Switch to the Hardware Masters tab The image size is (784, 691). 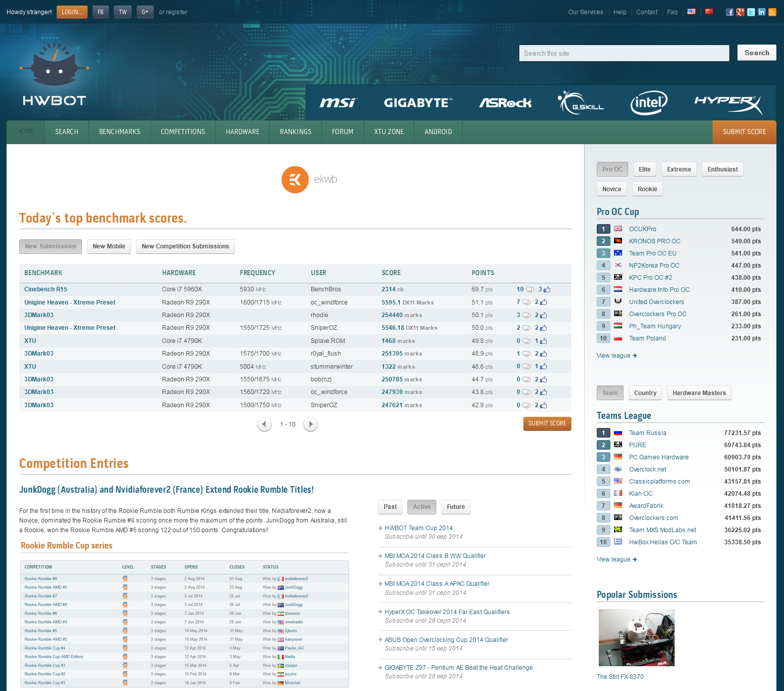(699, 393)
